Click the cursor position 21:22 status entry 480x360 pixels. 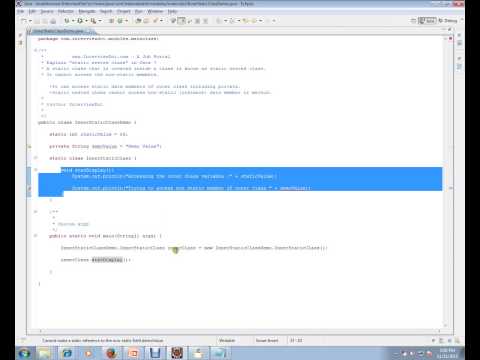[296, 340]
